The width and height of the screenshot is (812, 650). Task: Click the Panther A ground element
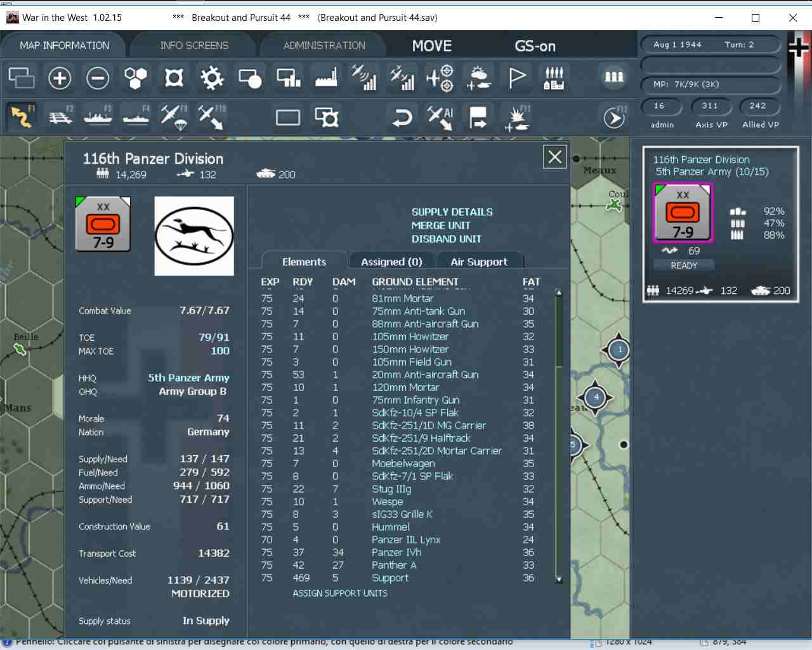394,565
